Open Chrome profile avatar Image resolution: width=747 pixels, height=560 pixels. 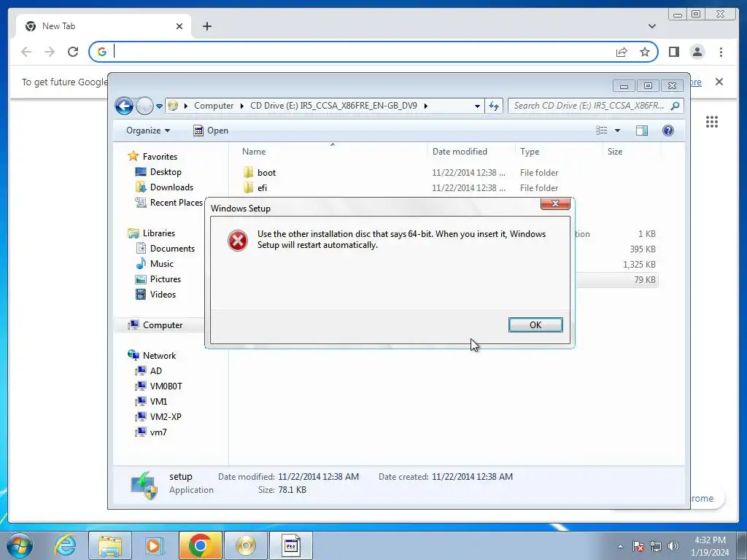697,52
